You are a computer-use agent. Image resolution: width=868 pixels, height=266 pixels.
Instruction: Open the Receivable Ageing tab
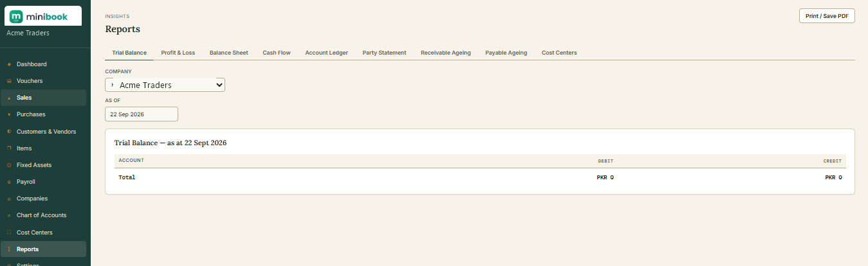tap(446, 53)
